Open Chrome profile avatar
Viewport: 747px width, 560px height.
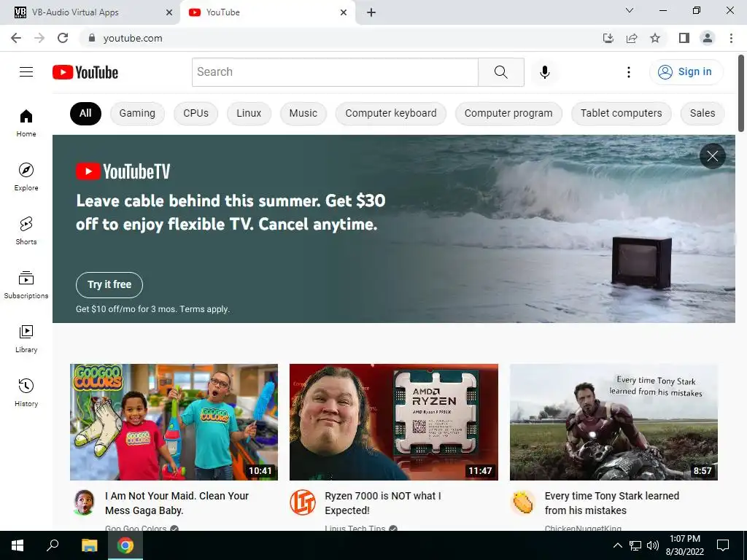pyautogui.click(x=708, y=38)
